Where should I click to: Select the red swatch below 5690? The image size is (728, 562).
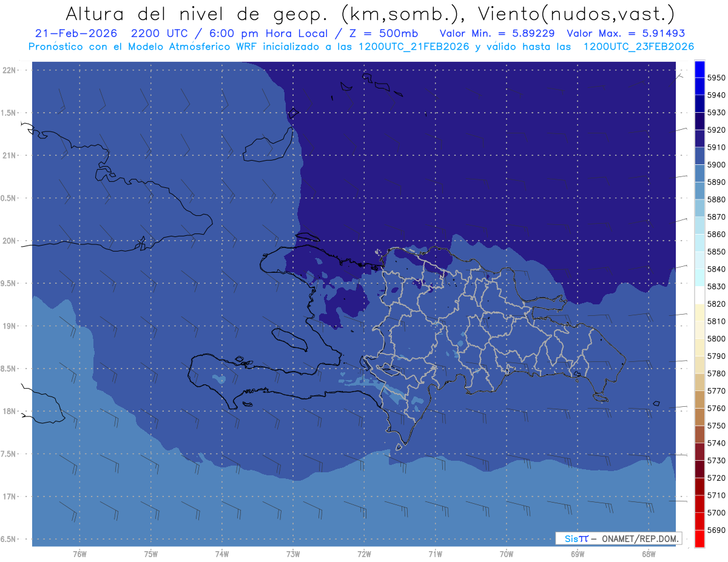(699, 538)
